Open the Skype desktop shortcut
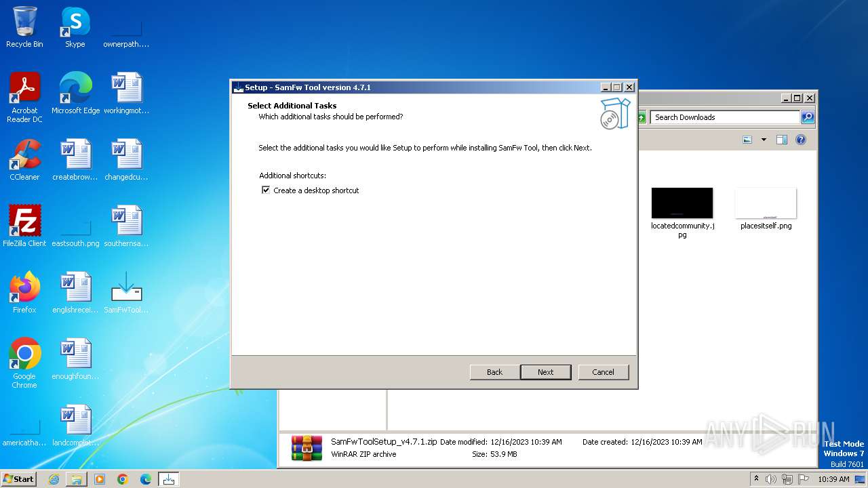The width and height of the screenshot is (868, 488). pyautogui.click(x=75, y=27)
